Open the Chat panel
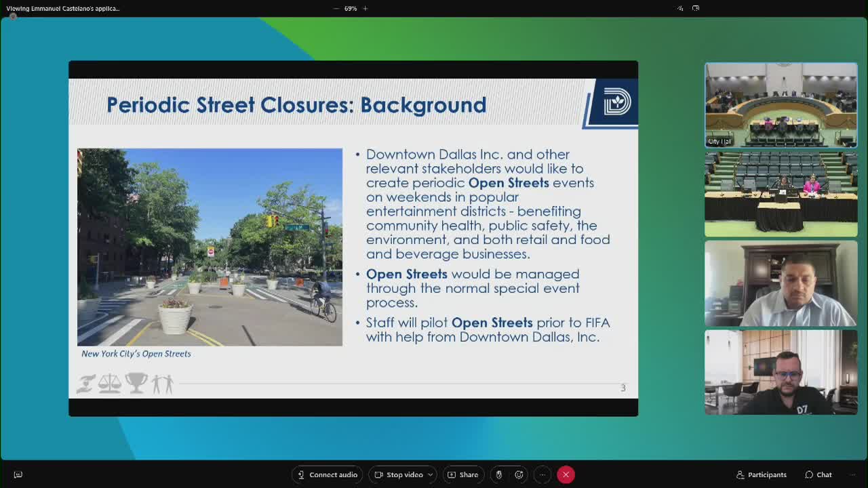This screenshot has width=868, height=488. 818,474
